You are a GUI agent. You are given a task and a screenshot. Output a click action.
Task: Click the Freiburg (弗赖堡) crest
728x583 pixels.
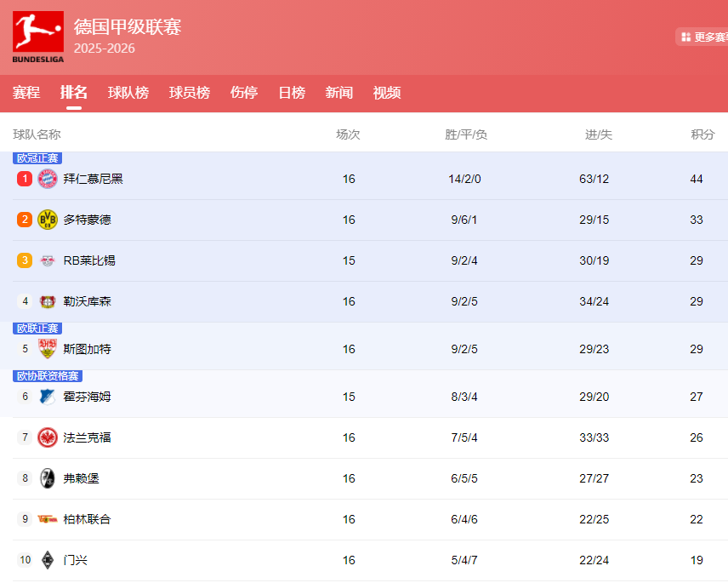point(48,478)
